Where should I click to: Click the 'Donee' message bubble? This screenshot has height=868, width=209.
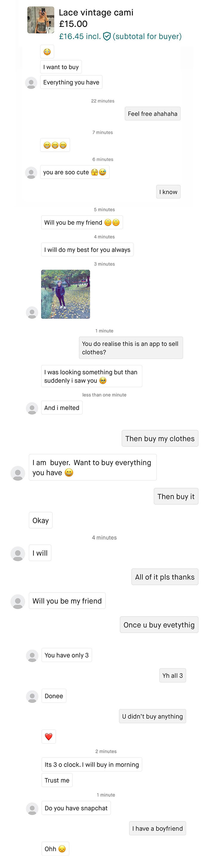[53, 696]
